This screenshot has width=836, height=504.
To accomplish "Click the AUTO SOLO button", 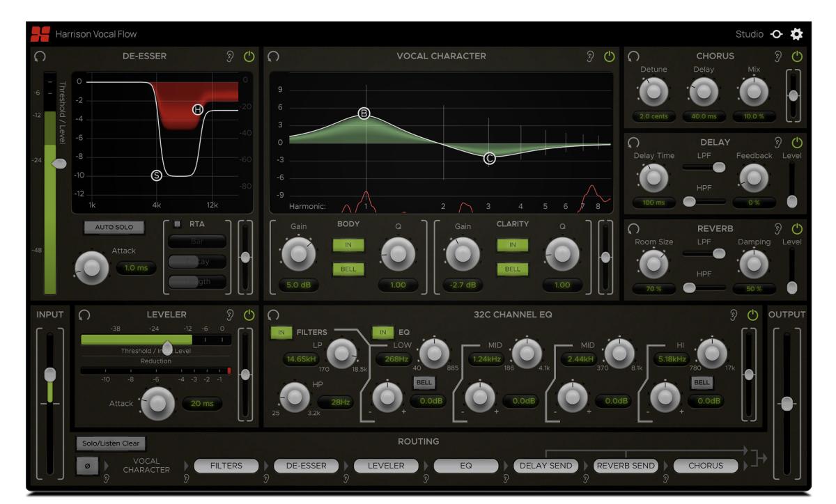I will [x=115, y=227].
